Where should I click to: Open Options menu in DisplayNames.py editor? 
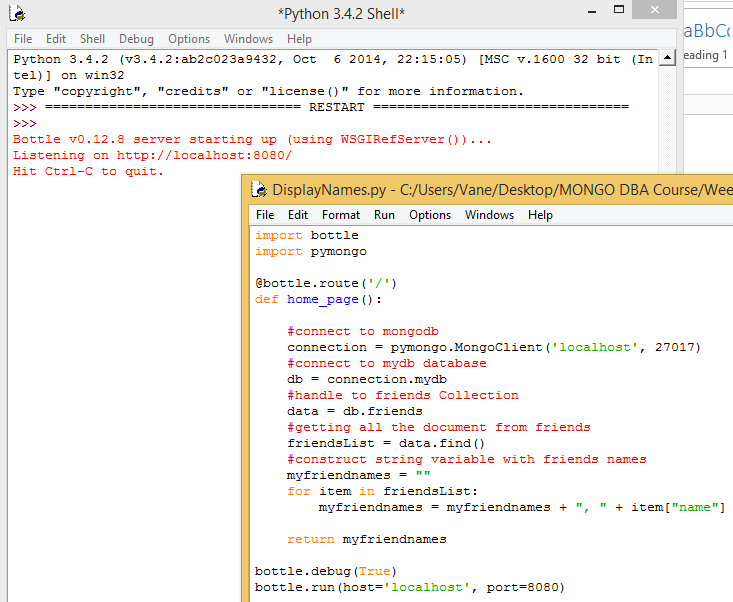tap(430, 215)
